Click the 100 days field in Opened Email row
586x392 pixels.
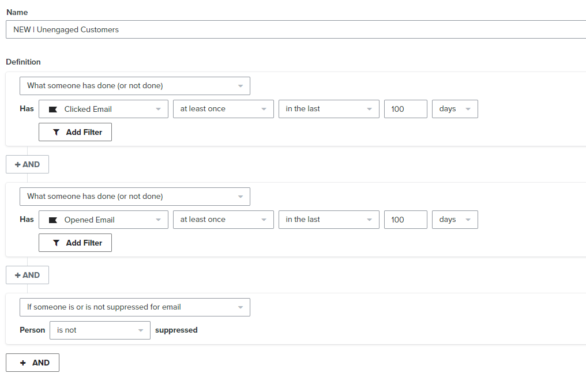(405, 220)
